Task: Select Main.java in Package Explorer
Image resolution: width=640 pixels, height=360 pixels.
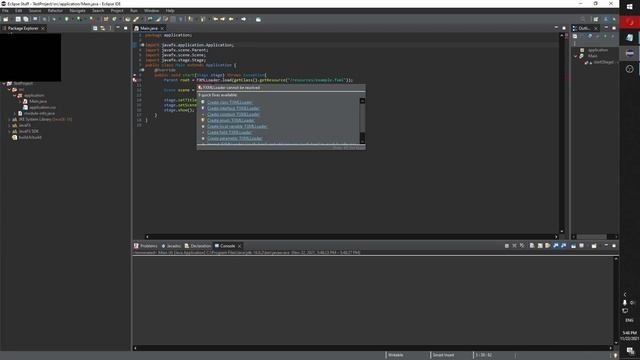Action: click(x=38, y=101)
